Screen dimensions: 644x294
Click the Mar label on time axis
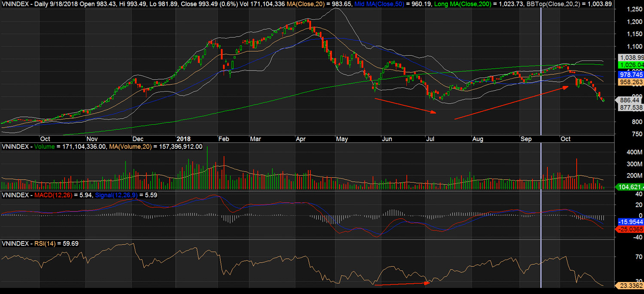point(255,139)
